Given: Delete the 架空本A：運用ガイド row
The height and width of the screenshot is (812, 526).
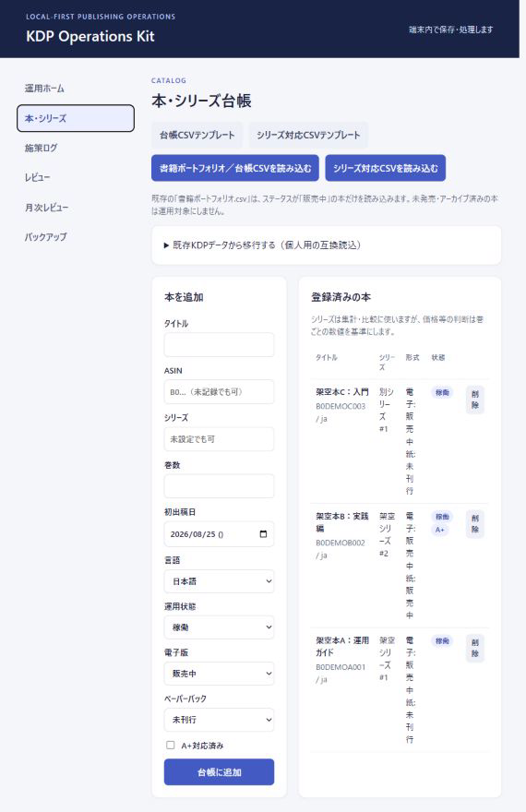Looking at the screenshot, I should [474, 648].
